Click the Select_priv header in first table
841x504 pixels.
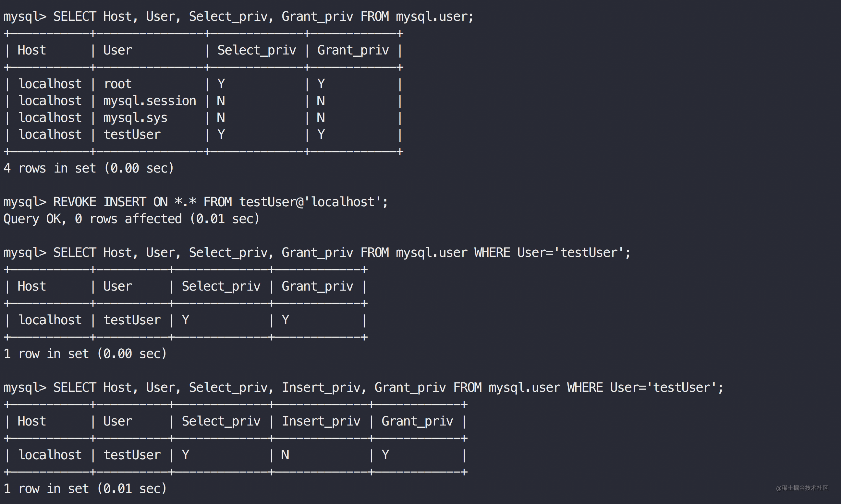pos(256,50)
